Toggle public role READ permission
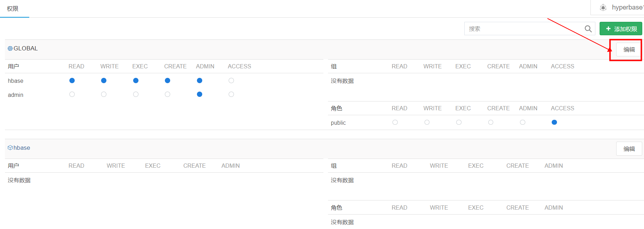The width and height of the screenshot is (644, 229). [395, 122]
